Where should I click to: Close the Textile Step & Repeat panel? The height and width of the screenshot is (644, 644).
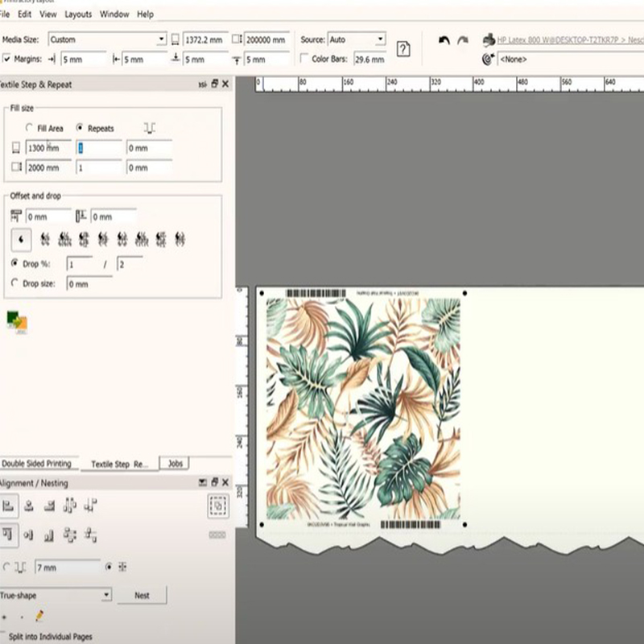coord(225,84)
